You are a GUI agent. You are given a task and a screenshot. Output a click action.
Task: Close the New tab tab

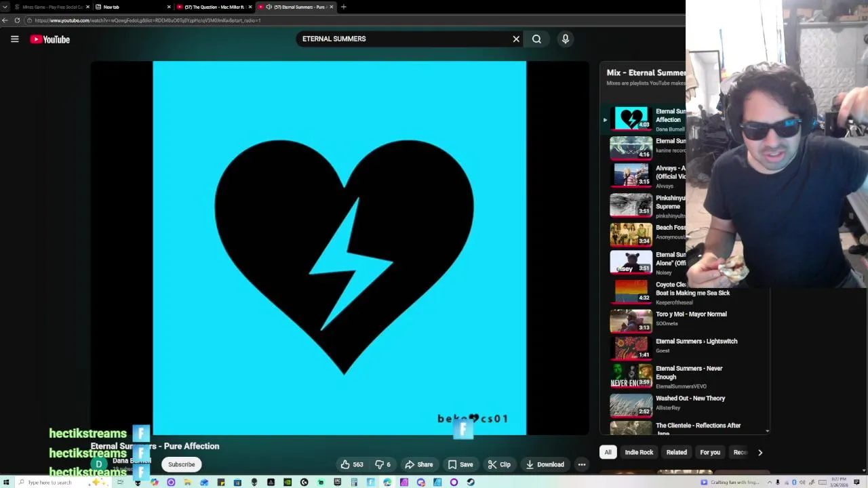[169, 7]
